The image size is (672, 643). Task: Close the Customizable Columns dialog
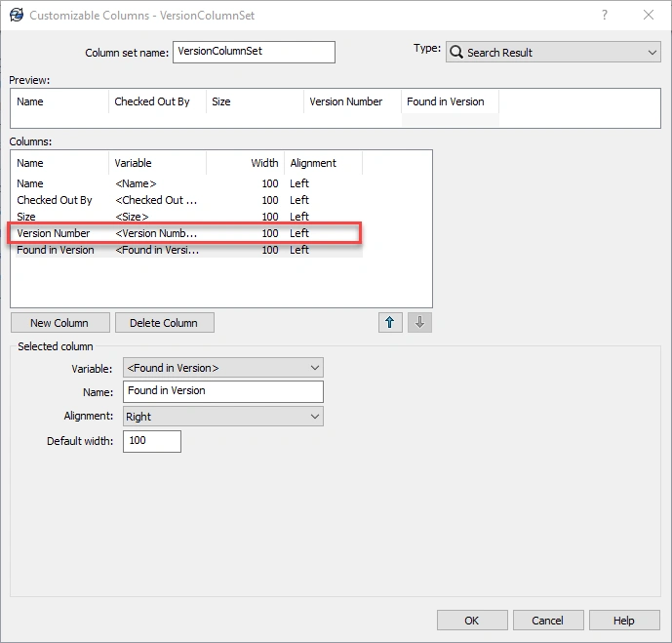click(x=649, y=15)
